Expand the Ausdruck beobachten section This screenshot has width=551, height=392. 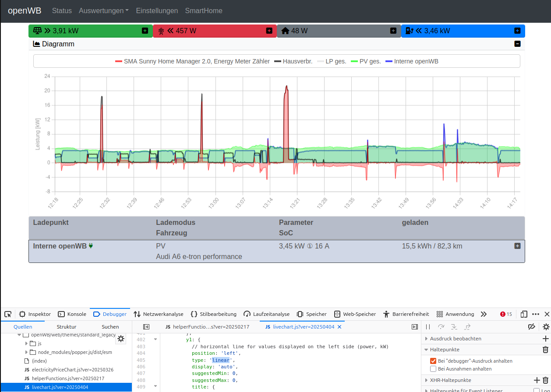pos(426,338)
